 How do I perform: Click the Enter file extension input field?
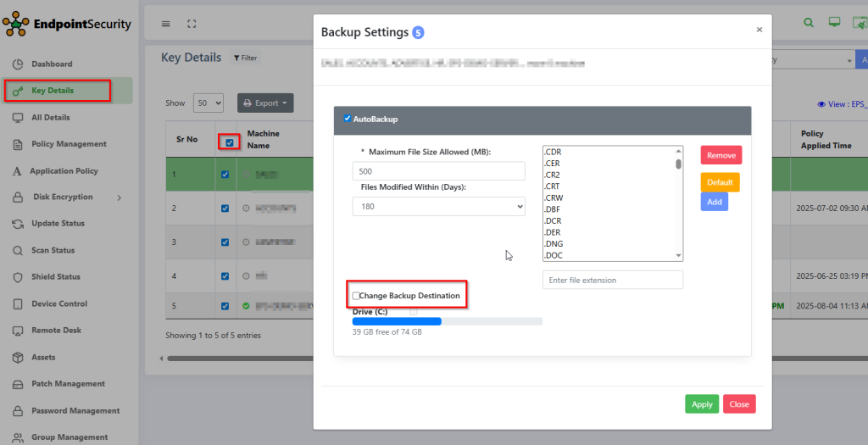click(x=612, y=280)
